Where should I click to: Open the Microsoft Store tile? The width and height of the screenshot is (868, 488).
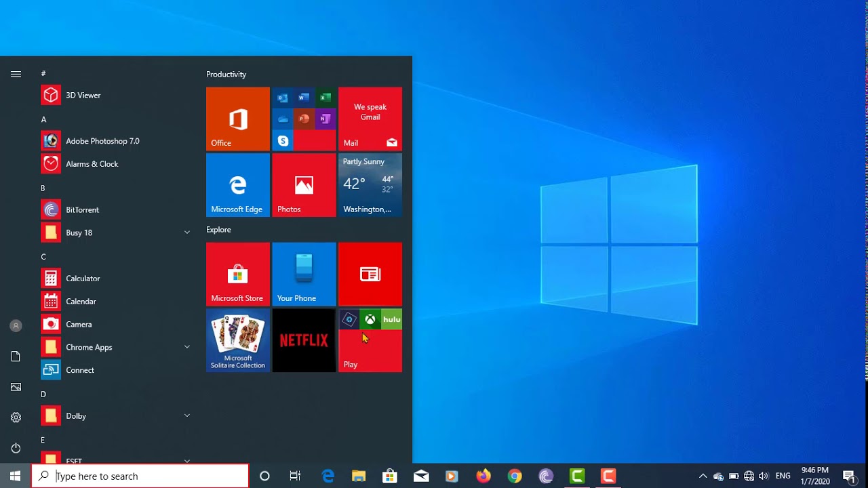tap(238, 274)
